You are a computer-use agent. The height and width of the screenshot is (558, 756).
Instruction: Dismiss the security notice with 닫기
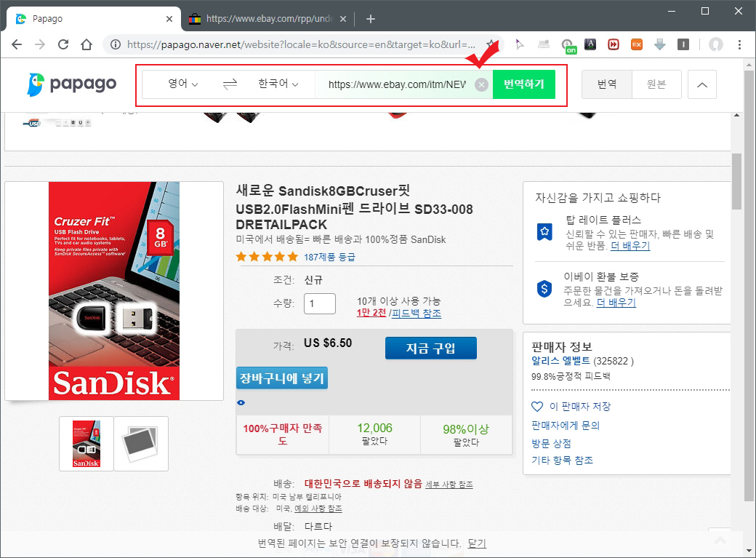tap(477, 543)
